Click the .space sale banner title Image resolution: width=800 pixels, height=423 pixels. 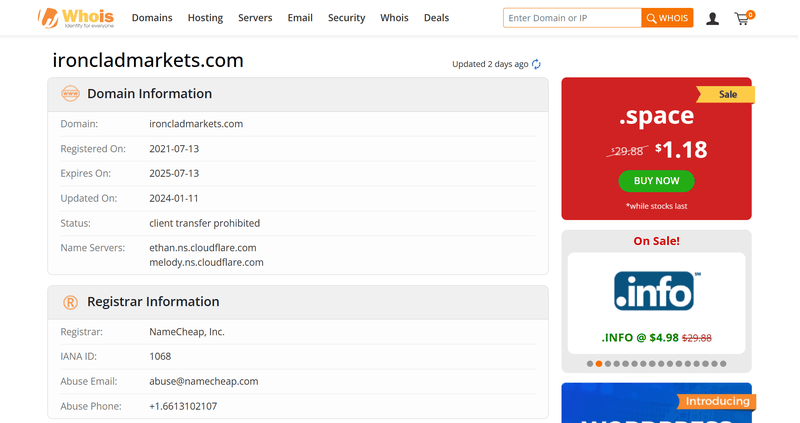point(656,116)
